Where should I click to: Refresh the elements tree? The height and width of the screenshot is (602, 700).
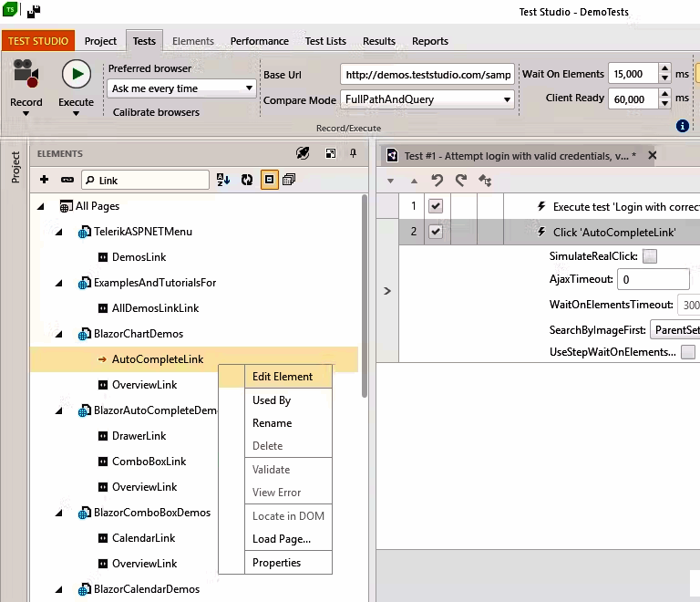(246, 181)
